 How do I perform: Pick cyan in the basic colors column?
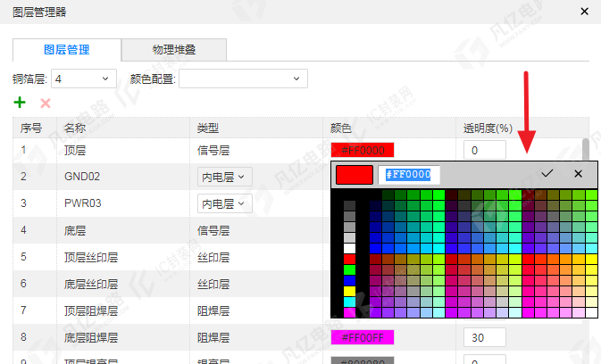click(349, 302)
